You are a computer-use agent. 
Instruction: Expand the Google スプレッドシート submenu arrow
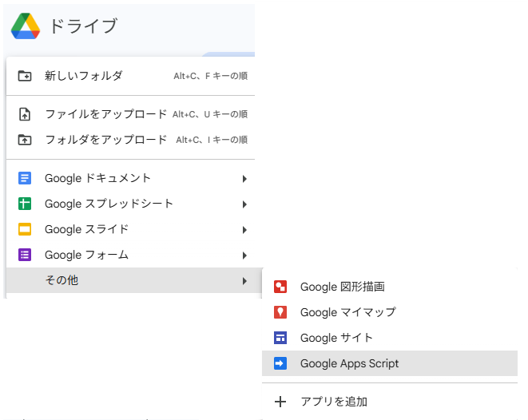[244, 204]
